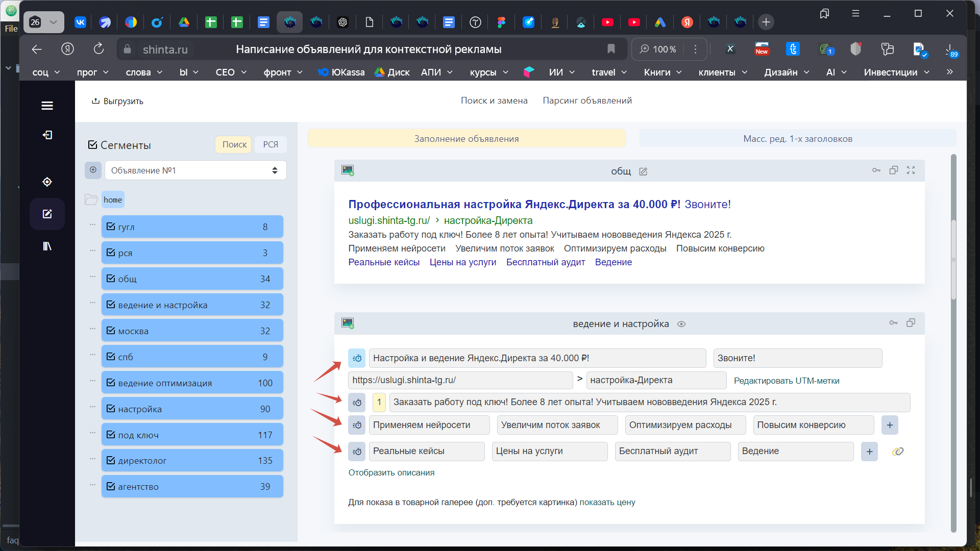The width and height of the screenshot is (980, 551).
Task: Click the image icon in the общ ad header
Action: coord(348,170)
